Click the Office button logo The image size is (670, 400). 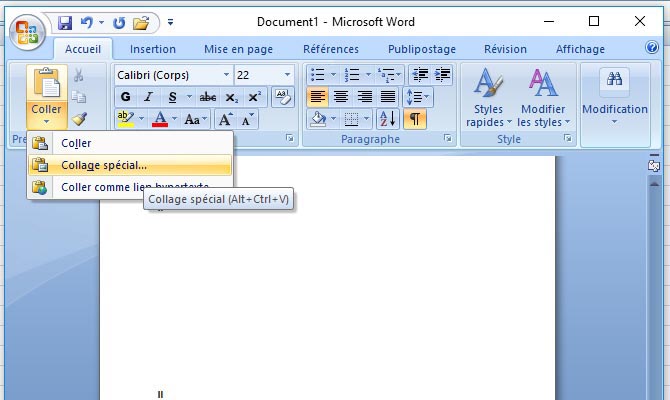(x=27, y=32)
